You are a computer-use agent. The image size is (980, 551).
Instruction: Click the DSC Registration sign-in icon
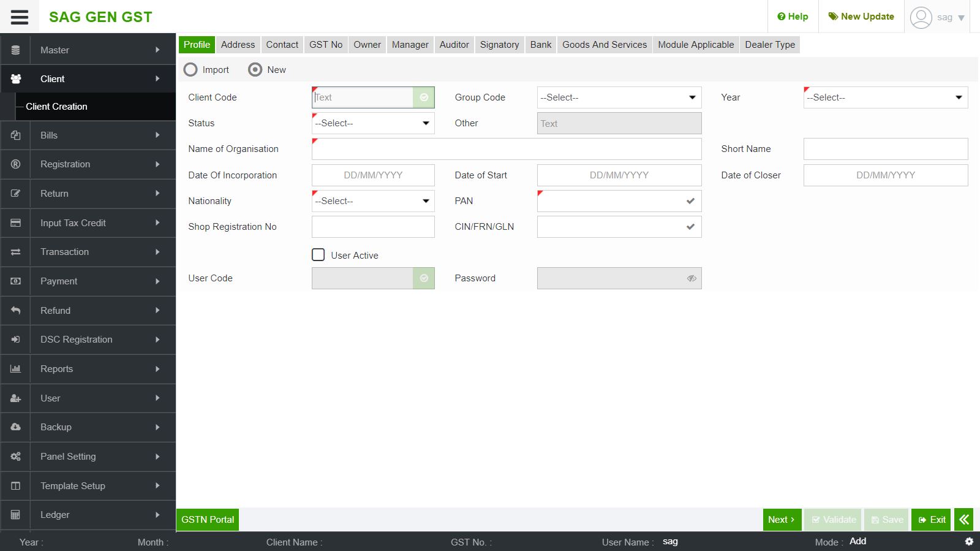click(16, 340)
